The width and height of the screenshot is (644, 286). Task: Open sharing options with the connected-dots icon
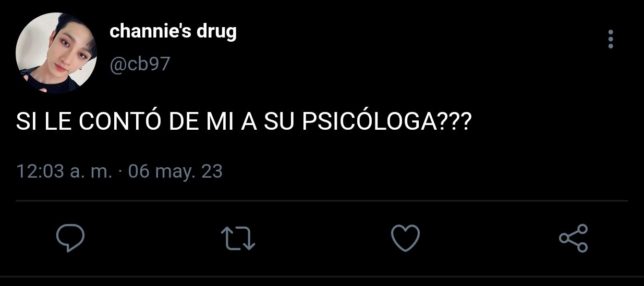click(573, 238)
